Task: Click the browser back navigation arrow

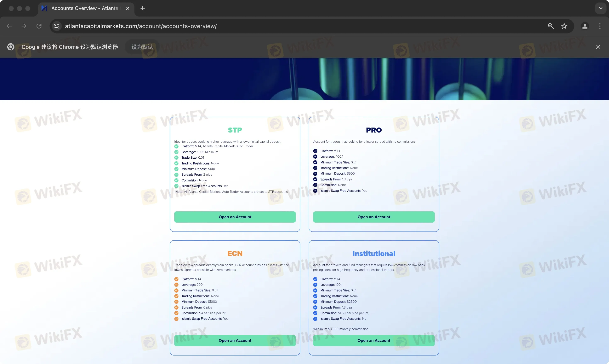Action: [x=10, y=26]
